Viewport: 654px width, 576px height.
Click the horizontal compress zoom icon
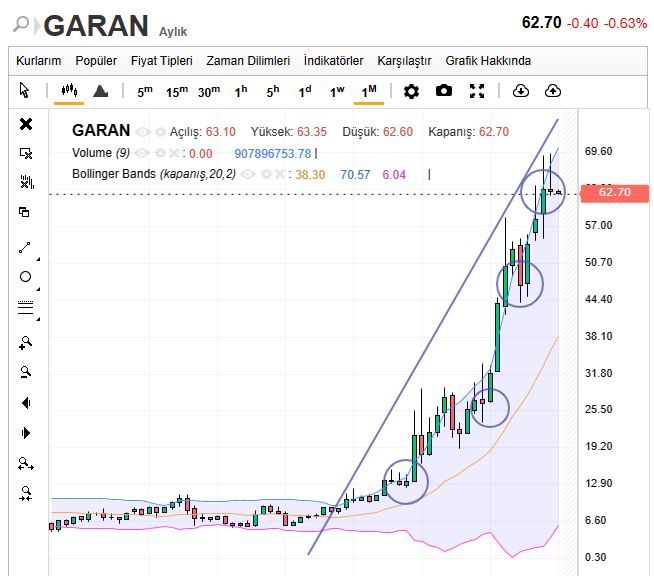[25, 493]
